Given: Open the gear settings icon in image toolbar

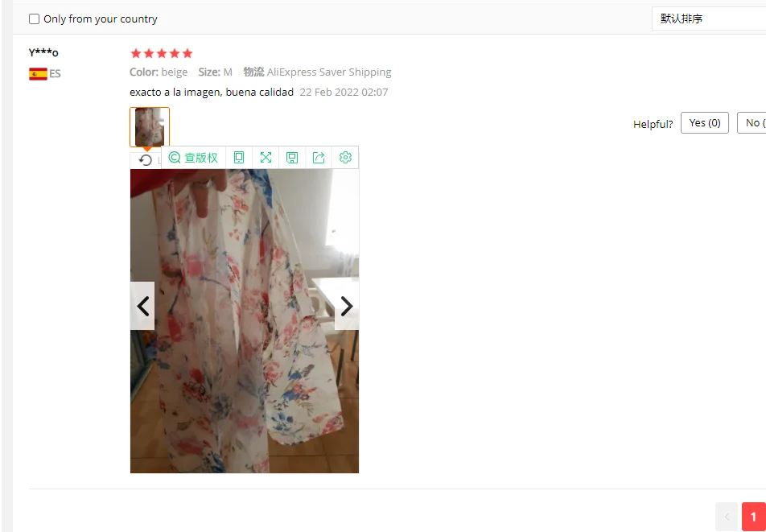Looking at the screenshot, I should click(x=345, y=157).
